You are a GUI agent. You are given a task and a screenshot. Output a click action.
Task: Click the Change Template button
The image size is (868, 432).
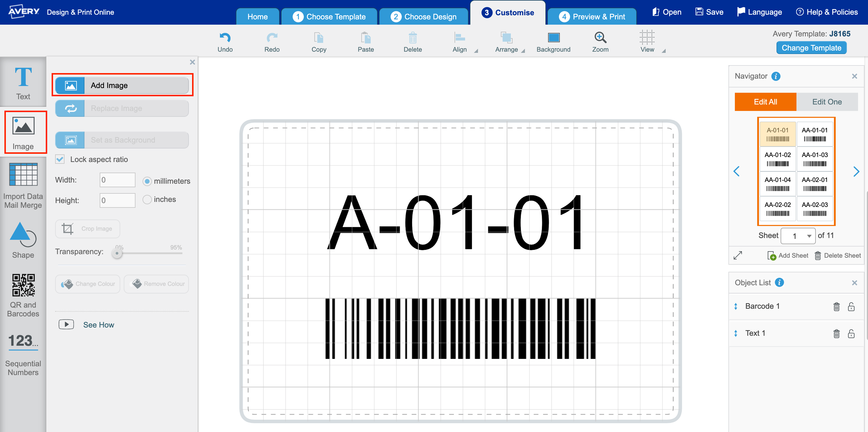click(x=811, y=48)
